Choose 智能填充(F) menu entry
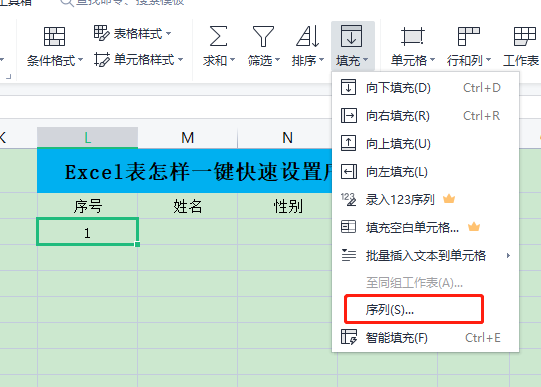This screenshot has width=541, height=387. coord(425,337)
